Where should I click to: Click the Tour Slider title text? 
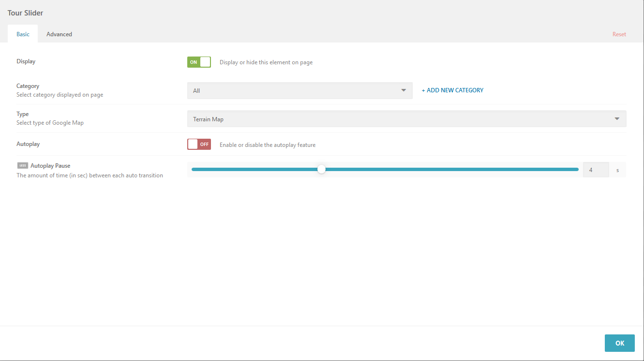[25, 13]
